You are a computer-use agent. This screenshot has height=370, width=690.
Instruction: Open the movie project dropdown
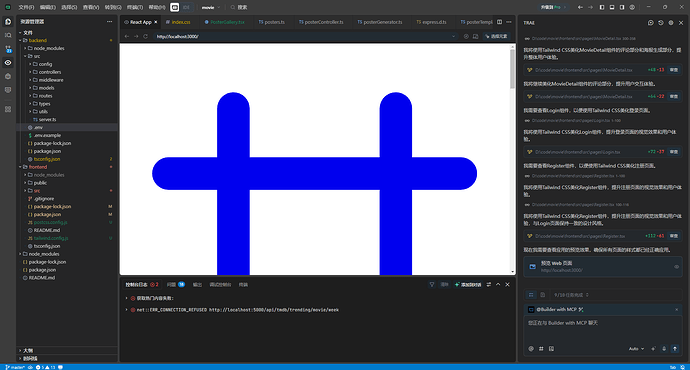pyautogui.click(x=211, y=7)
